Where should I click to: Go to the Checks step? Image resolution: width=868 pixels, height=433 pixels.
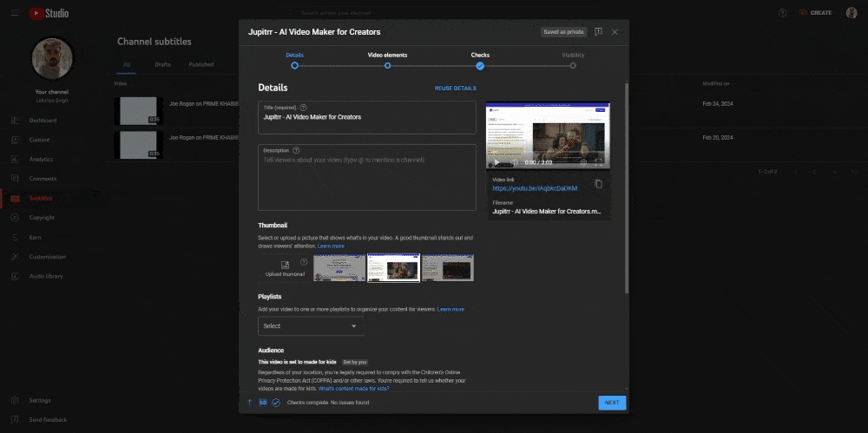(x=480, y=60)
